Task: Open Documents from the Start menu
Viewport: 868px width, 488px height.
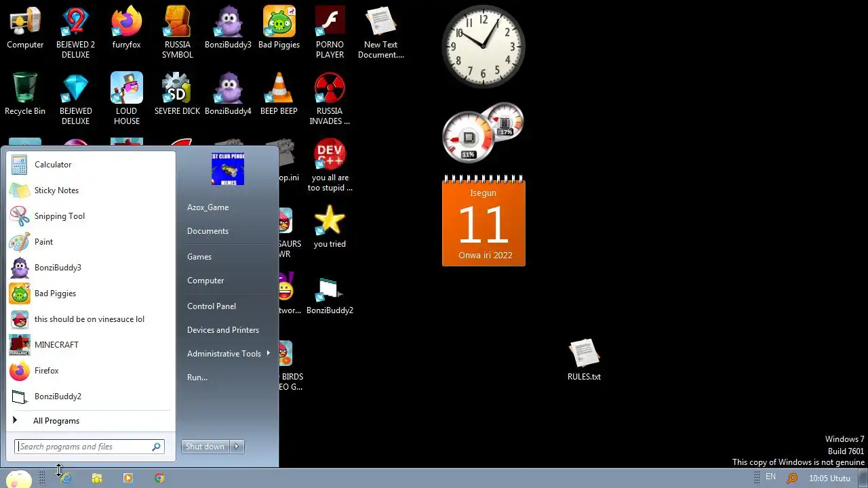Action: point(228,231)
